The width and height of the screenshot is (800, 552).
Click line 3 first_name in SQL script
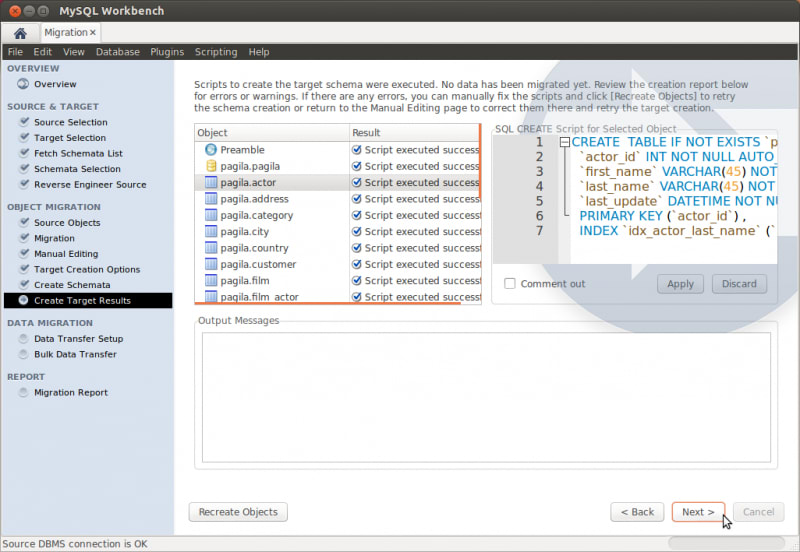[619, 172]
